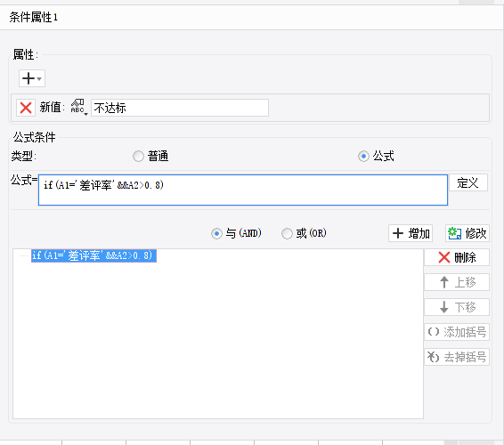The width and height of the screenshot is (504, 445).
Task: Remove the 新值 property with red X
Action: (26, 108)
